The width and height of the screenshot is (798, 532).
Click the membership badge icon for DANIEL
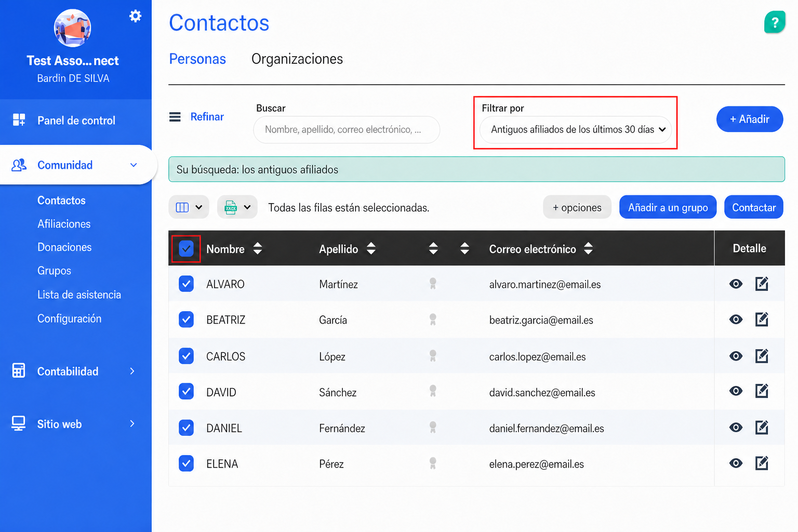[x=433, y=428]
